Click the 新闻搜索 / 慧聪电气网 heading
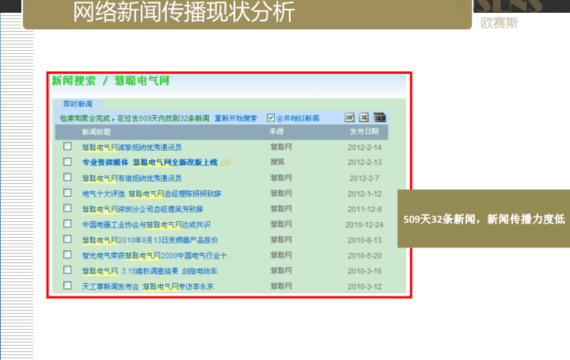The width and height of the screenshot is (570, 360). pos(111,81)
